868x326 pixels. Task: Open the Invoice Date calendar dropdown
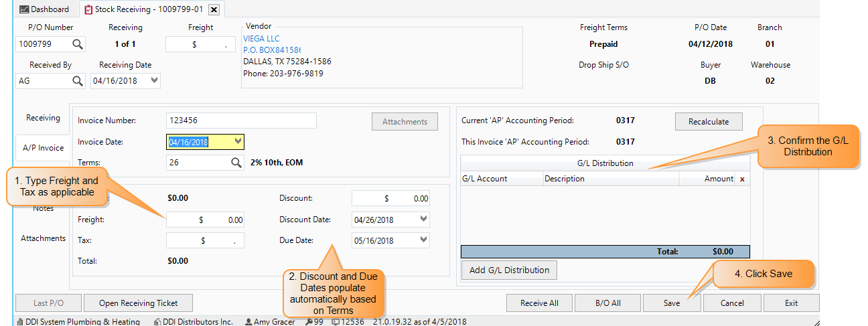click(238, 142)
